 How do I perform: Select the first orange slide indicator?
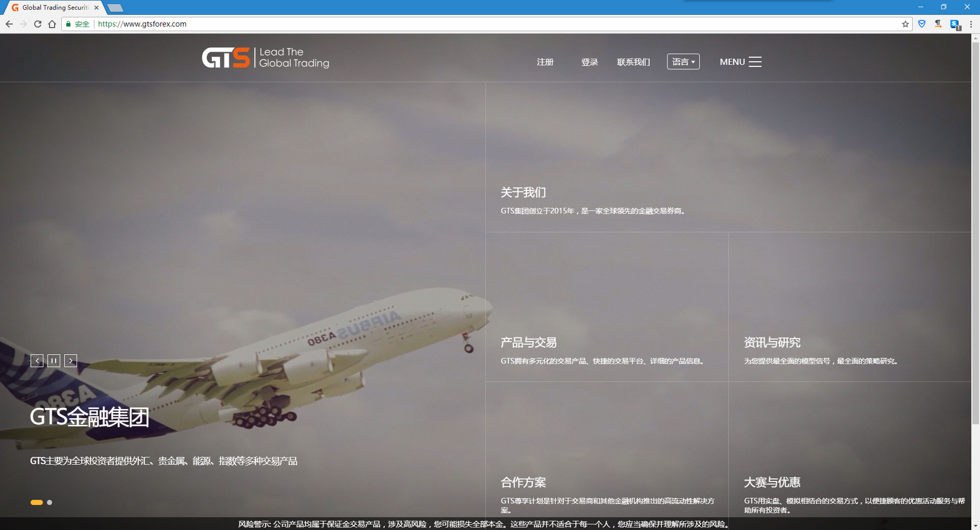37,502
